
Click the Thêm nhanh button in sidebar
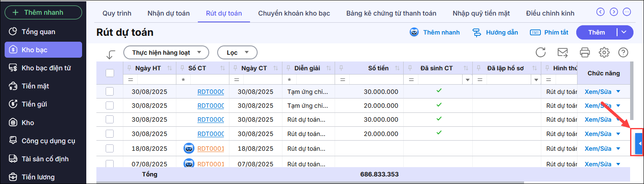coord(43,12)
